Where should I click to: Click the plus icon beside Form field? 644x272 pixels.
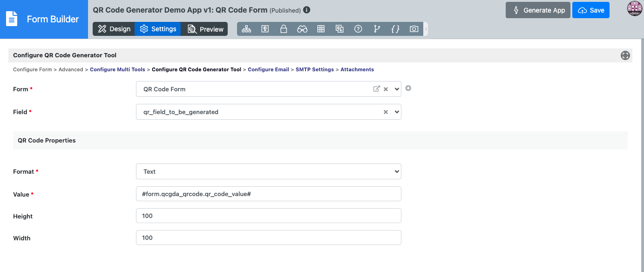(x=408, y=88)
